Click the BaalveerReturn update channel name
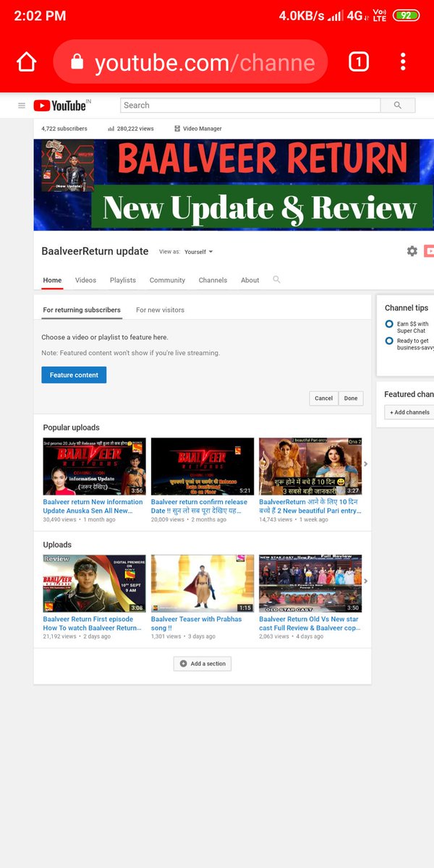The height and width of the screenshot is (868, 434). click(95, 251)
